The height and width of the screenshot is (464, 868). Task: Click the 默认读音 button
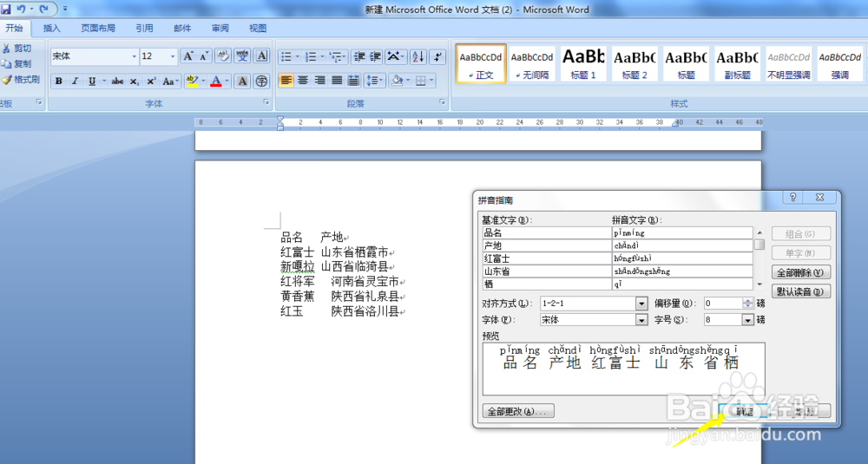(x=800, y=291)
